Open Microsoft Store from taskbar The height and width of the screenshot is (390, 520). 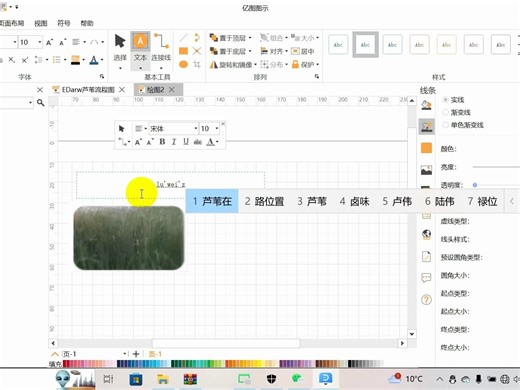(x=136, y=379)
